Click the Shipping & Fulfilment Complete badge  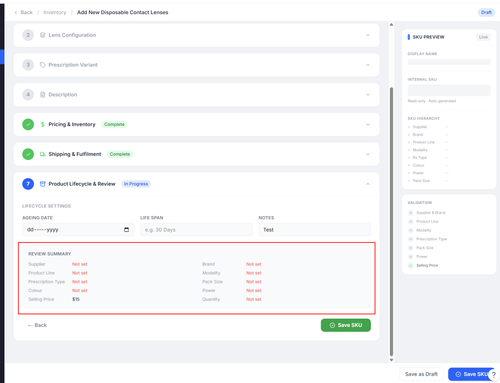coord(120,154)
